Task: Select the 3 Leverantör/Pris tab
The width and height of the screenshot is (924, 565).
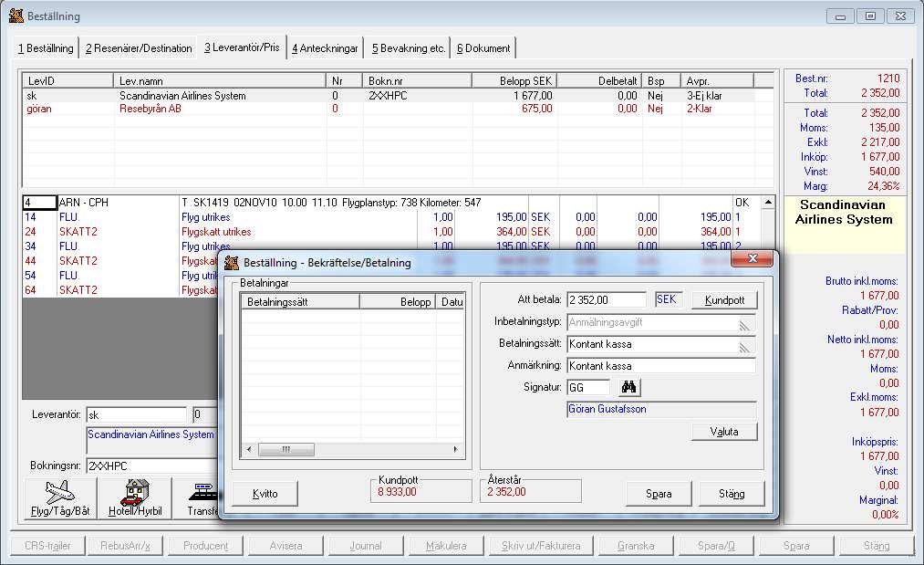Action: [243, 47]
